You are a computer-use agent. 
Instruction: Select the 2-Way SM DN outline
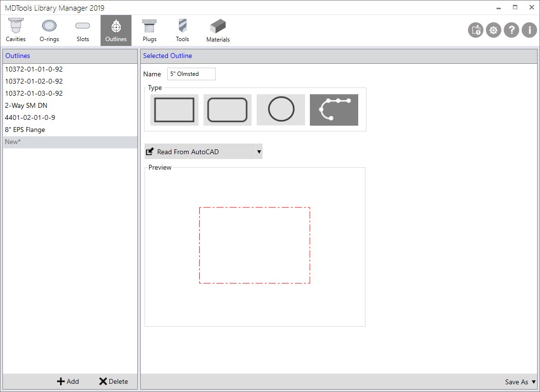(70, 105)
